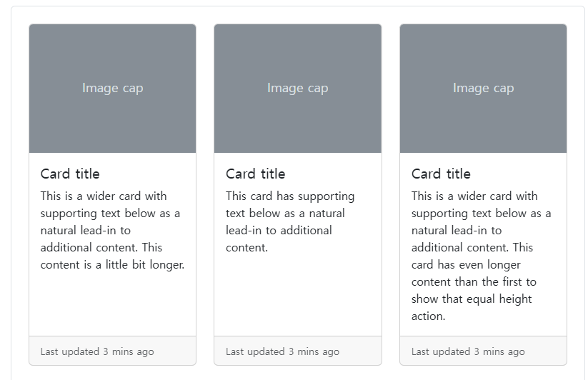Click the third card's Image cap placeholder
The width and height of the screenshot is (588, 380).
(484, 89)
